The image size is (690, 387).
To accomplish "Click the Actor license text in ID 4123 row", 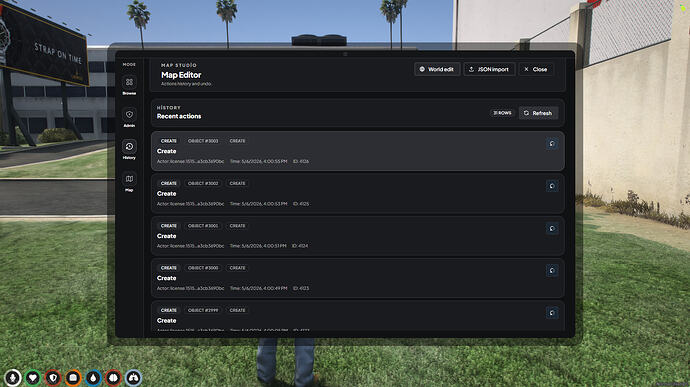I will point(191,288).
